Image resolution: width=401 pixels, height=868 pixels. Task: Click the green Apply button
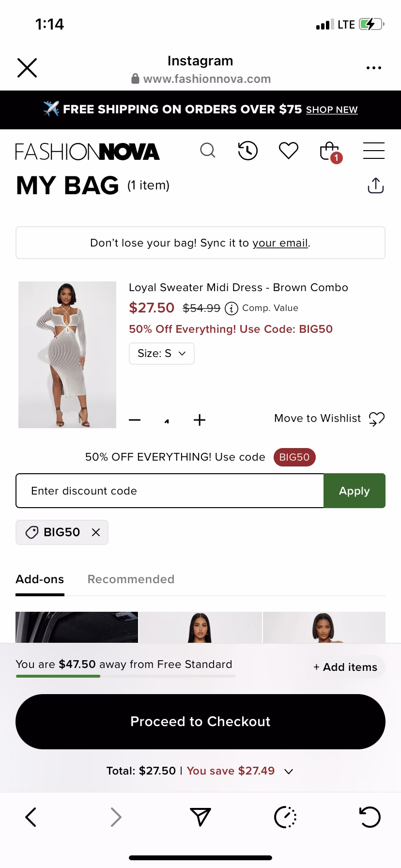[354, 491]
